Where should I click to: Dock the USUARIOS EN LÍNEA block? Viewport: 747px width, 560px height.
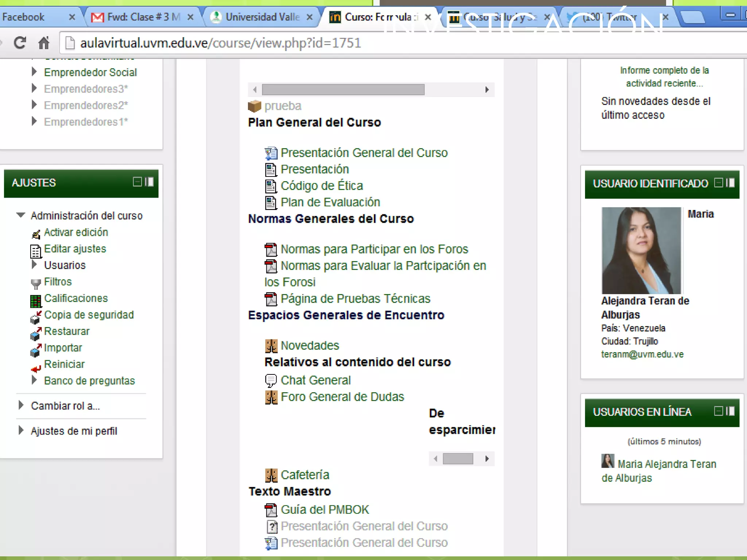coord(731,411)
